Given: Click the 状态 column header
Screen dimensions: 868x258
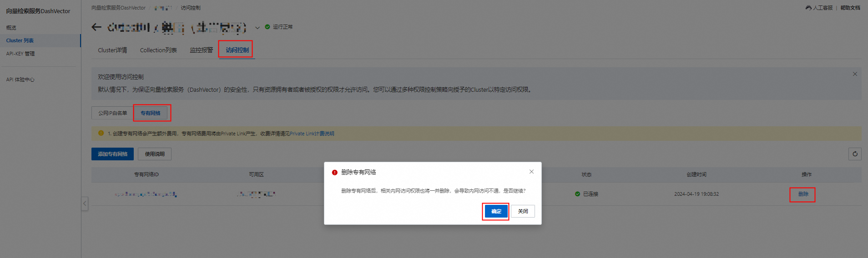Looking at the screenshot, I should pyautogui.click(x=586, y=174).
